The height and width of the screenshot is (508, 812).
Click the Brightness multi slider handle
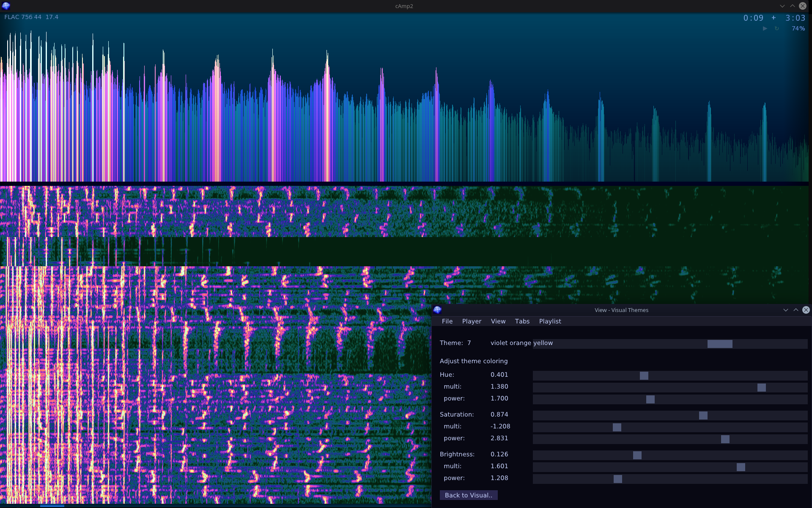tap(741, 467)
